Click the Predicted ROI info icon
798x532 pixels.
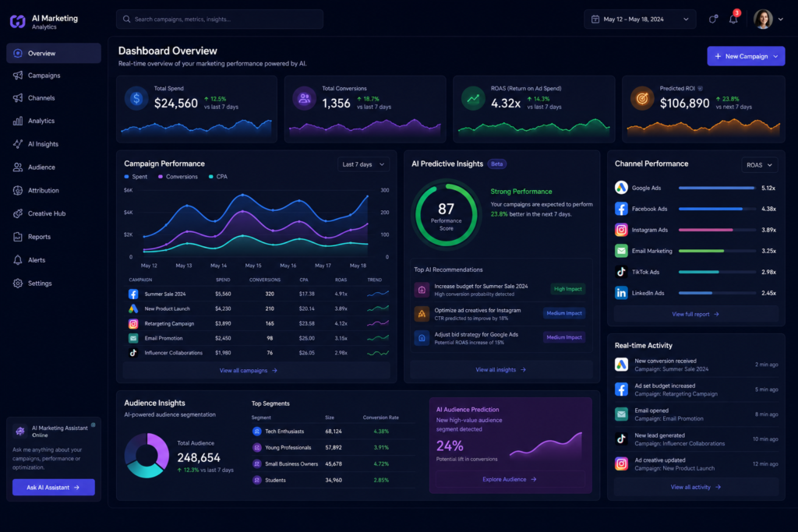pyautogui.click(x=701, y=89)
